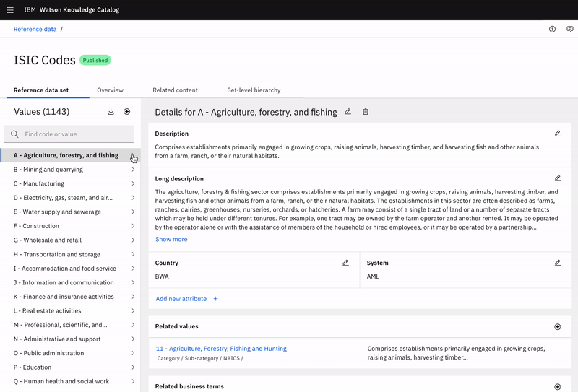Click Category / Sub-category / NAICS path
This screenshot has height=392, width=578.
click(200, 358)
